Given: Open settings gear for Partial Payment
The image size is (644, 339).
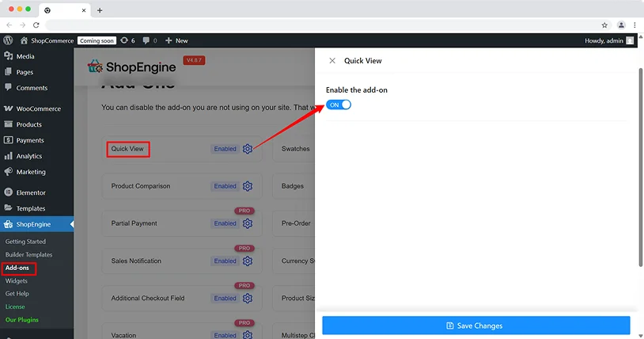Looking at the screenshot, I should (x=248, y=223).
